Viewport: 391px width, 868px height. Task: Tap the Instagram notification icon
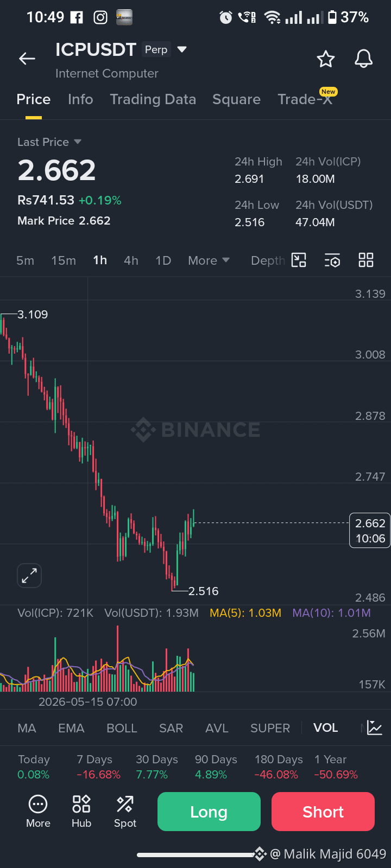(100, 17)
